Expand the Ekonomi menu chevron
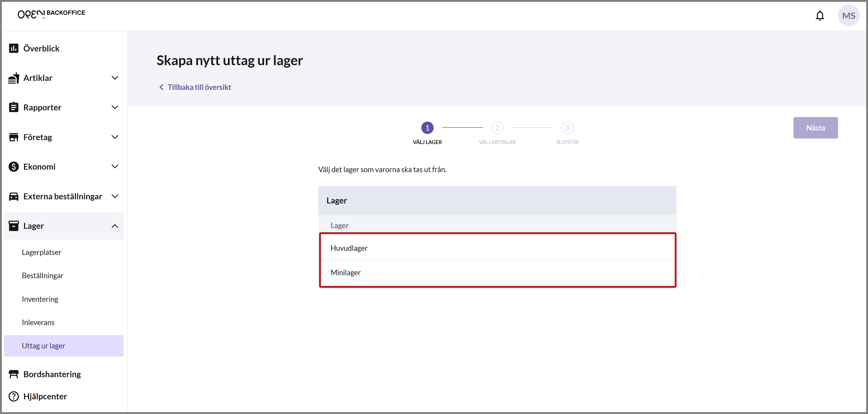 (x=115, y=166)
